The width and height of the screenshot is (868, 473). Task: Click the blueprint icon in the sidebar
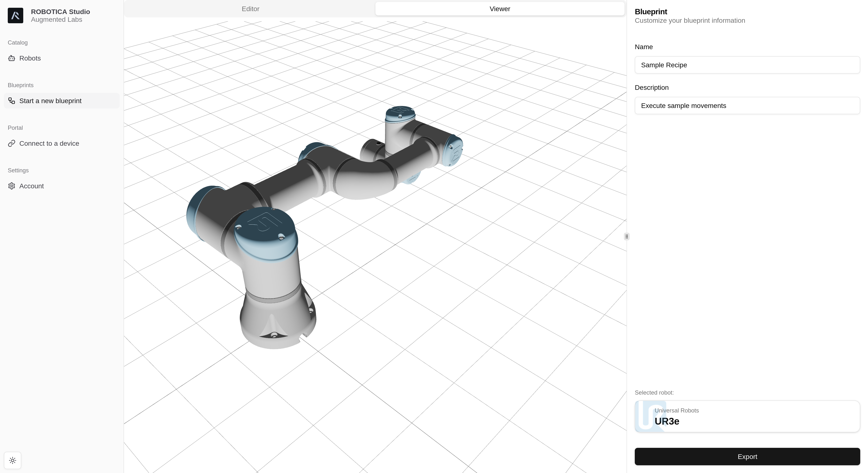coord(12,101)
